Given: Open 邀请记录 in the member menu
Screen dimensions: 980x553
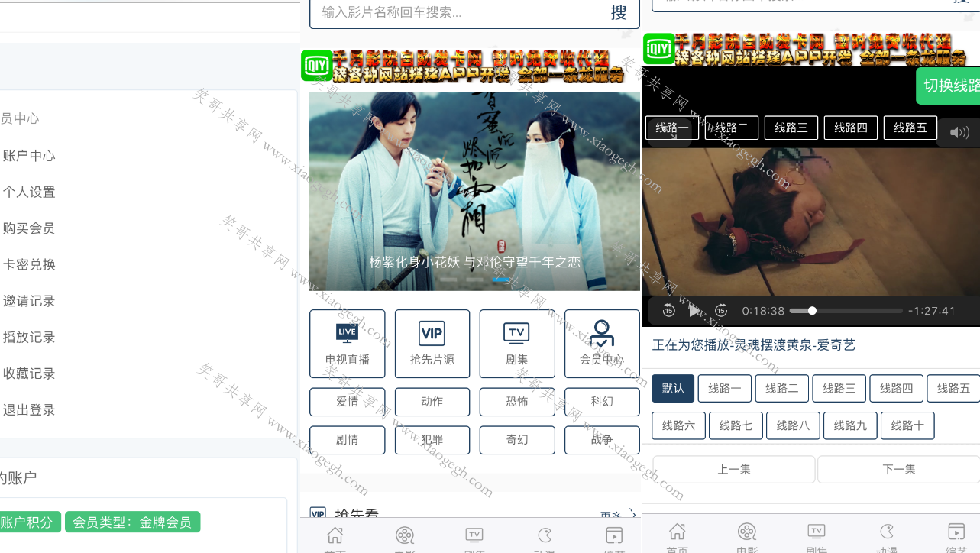Looking at the screenshot, I should click(29, 301).
